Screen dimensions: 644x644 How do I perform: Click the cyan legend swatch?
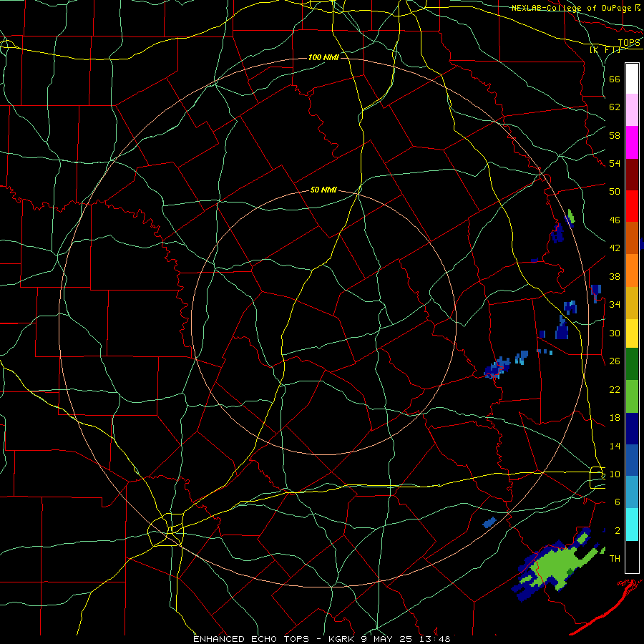632,525
